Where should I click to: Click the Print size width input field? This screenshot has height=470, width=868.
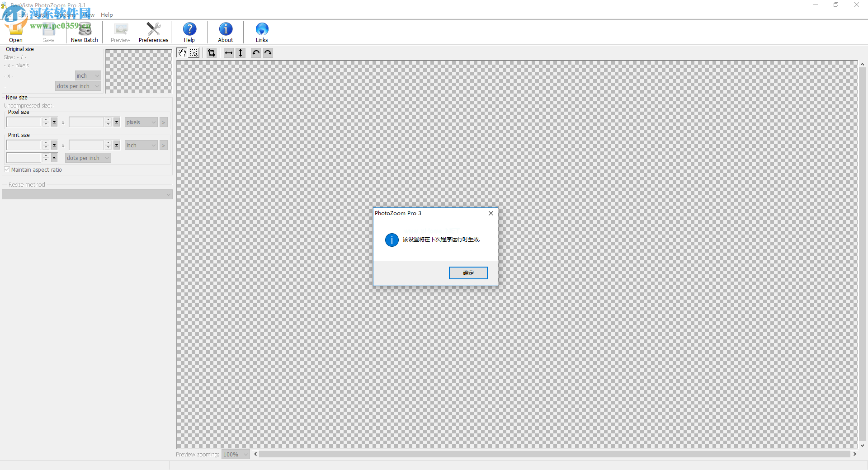[x=24, y=145]
